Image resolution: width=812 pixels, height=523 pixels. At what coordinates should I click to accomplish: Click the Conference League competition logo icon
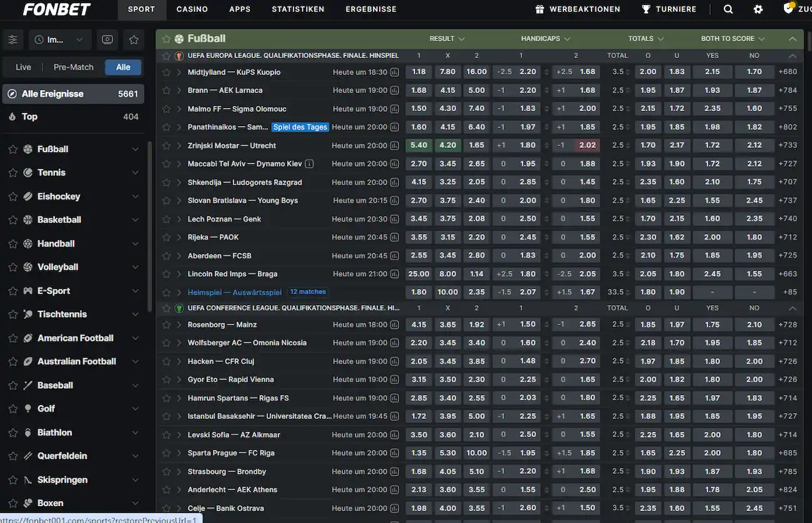[179, 308]
